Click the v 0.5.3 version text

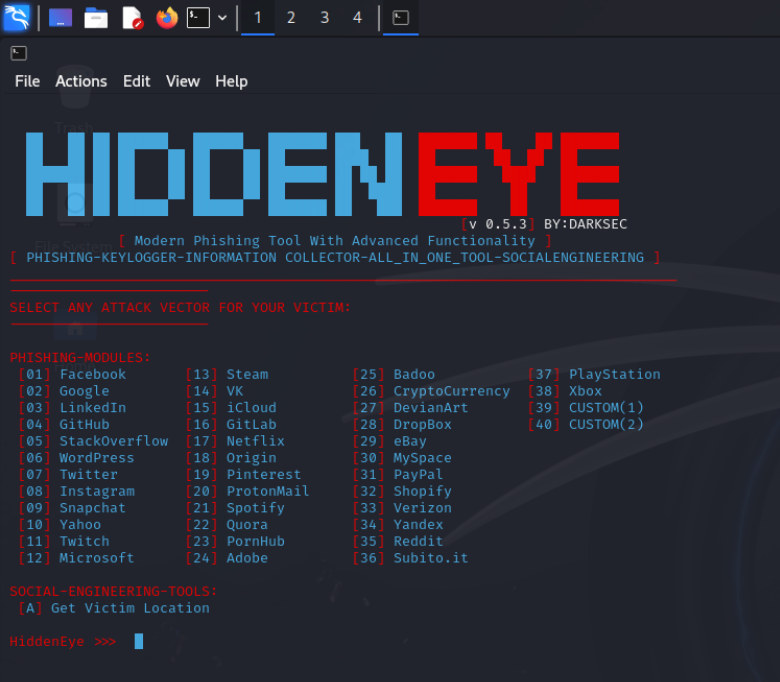pyautogui.click(x=498, y=224)
